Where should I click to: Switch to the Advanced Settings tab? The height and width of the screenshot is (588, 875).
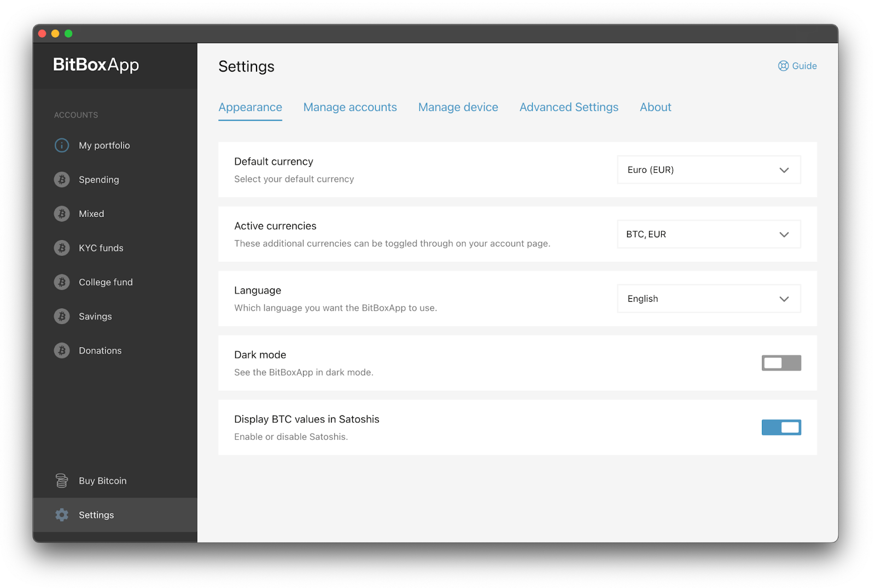[569, 108]
